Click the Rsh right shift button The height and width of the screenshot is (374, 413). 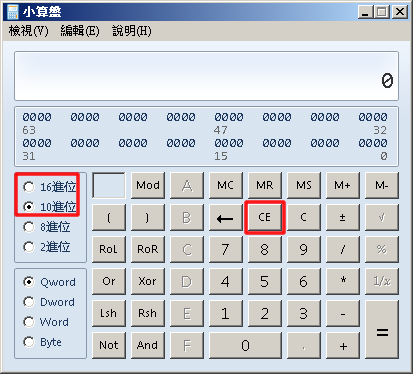pyautogui.click(x=148, y=313)
